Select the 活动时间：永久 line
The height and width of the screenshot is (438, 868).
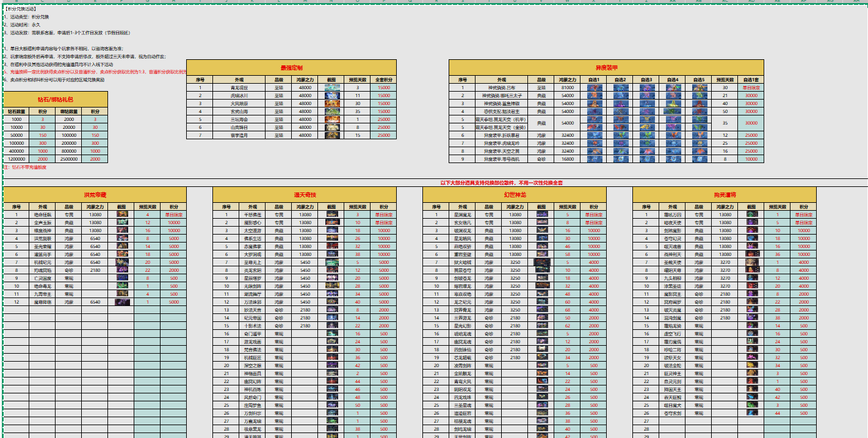pos(22,25)
